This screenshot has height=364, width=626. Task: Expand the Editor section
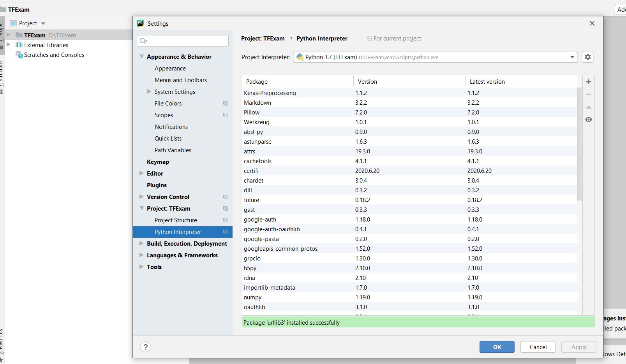[142, 173]
